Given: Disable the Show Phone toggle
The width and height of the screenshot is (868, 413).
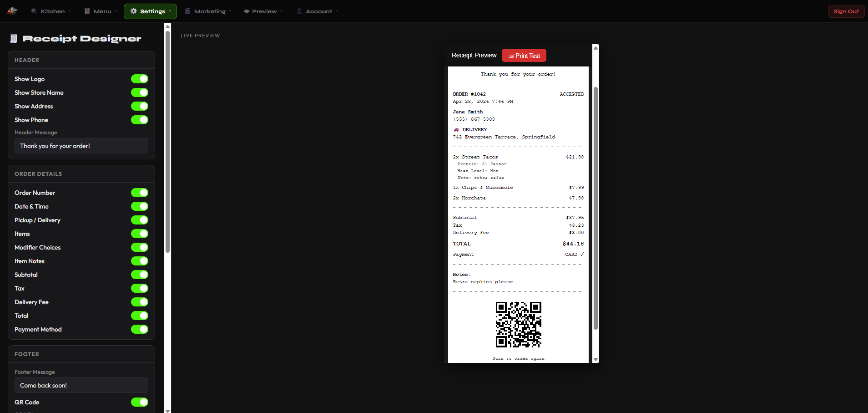Looking at the screenshot, I should pyautogui.click(x=140, y=120).
